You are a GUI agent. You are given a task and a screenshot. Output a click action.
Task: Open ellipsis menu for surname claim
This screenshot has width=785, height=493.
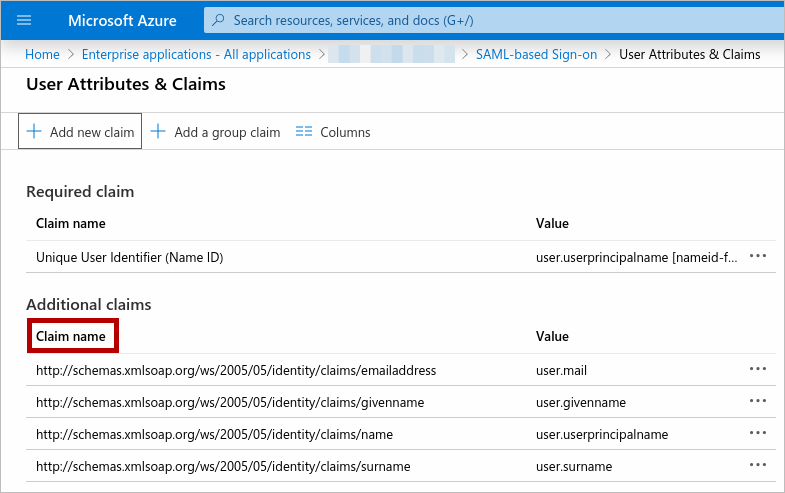click(x=758, y=466)
